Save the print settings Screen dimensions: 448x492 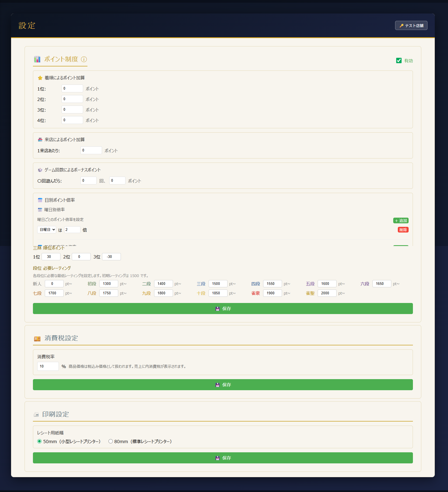(x=223, y=458)
